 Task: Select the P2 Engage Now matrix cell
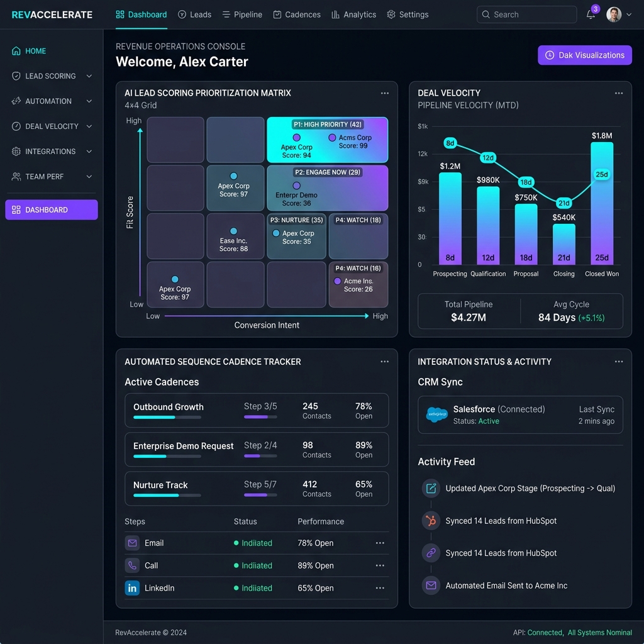(x=327, y=187)
